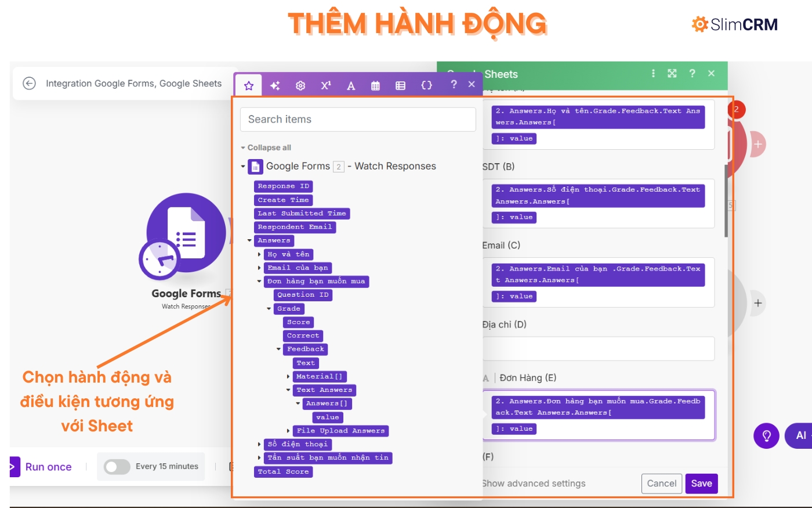Open the general functions gear tab
The width and height of the screenshot is (812, 508).
[300, 85]
